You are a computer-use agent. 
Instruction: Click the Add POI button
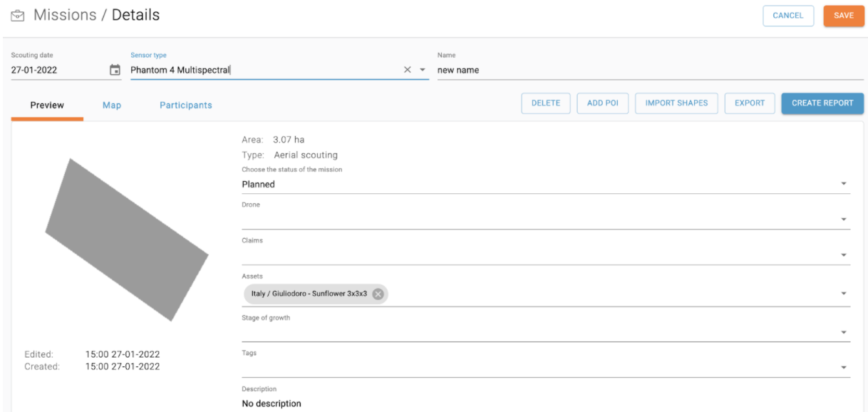(x=603, y=103)
